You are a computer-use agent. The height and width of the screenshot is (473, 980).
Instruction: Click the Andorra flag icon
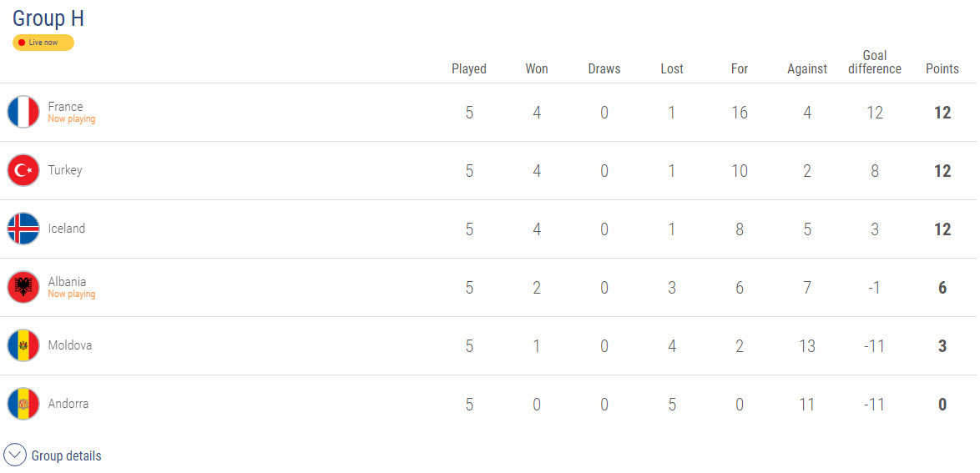[x=23, y=404]
